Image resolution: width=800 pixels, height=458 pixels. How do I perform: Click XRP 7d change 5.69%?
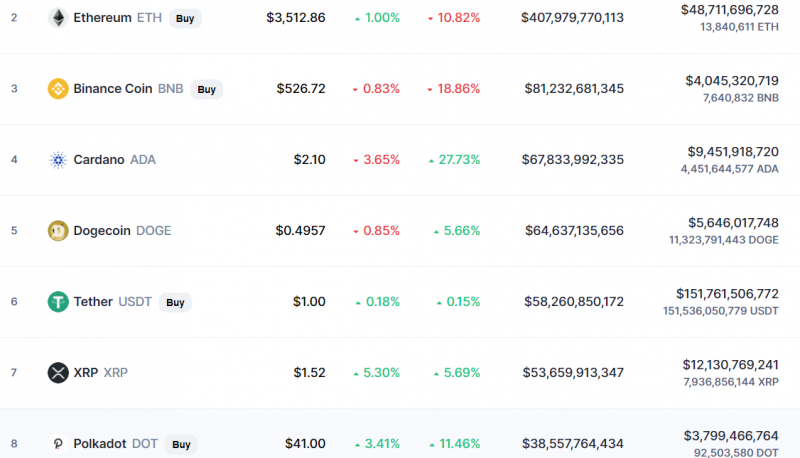[457, 372]
